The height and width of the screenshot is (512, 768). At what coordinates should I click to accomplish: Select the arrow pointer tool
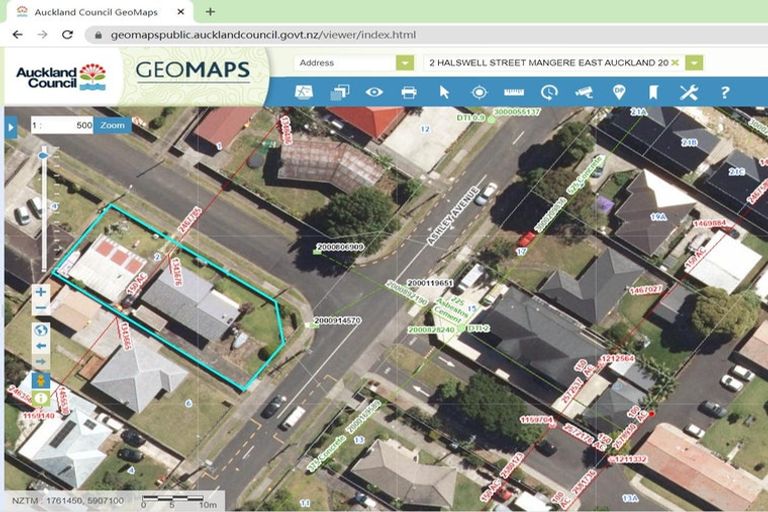click(444, 92)
